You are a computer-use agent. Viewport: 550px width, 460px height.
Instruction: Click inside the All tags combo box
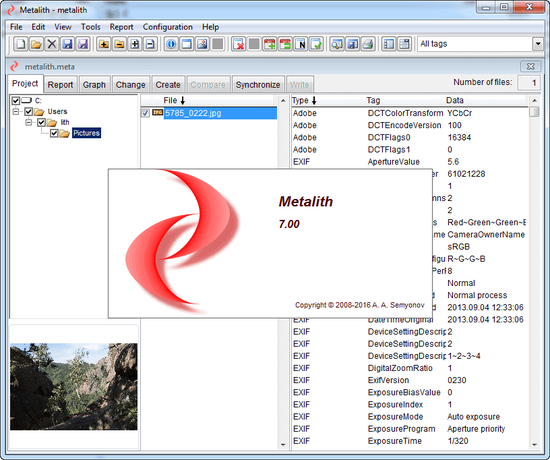[475, 44]
